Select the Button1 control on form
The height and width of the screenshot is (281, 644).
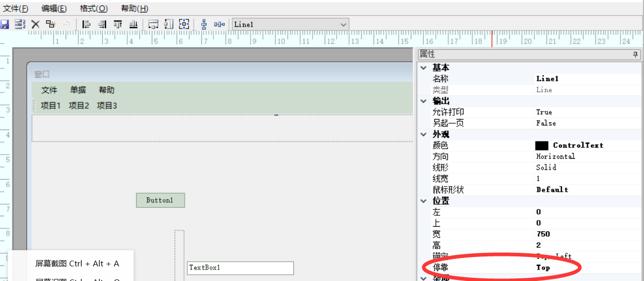[x=160, y=200]
